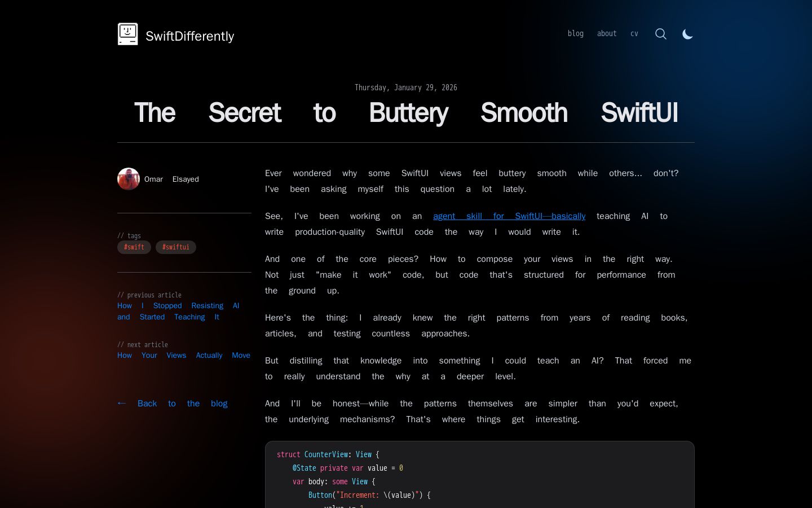Click the code line @State private var value = 0
The width and height of the screenshot is (812, 508).
[x=348, y=468]
